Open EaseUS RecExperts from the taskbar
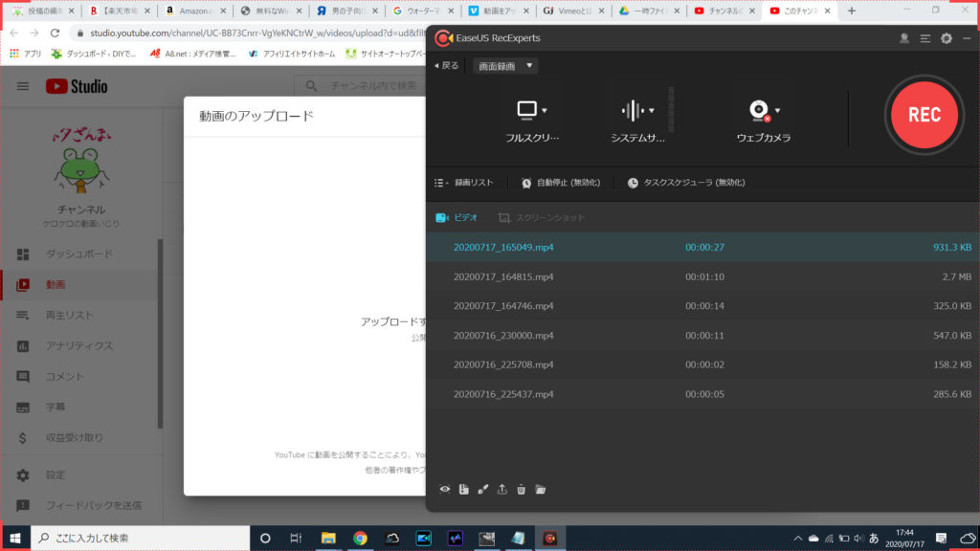Image resolution: width=980 pixels, height=551 pixels. click(550, 538)
